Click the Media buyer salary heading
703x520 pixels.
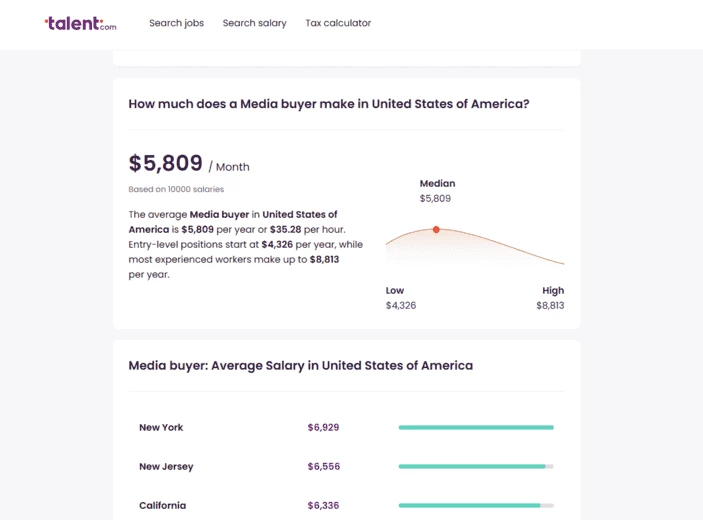coord(329,104)
